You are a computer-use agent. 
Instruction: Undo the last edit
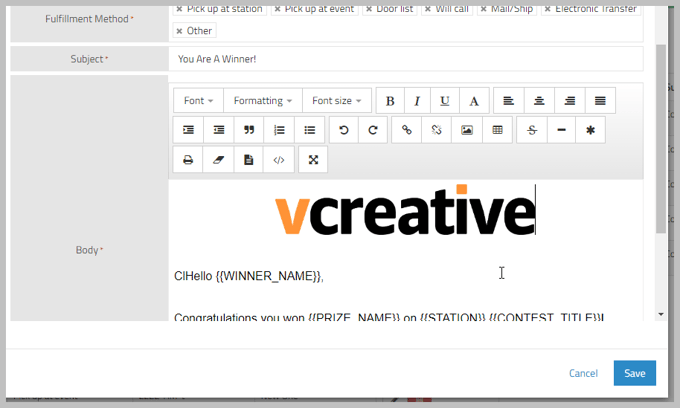[x=344, y=130]
